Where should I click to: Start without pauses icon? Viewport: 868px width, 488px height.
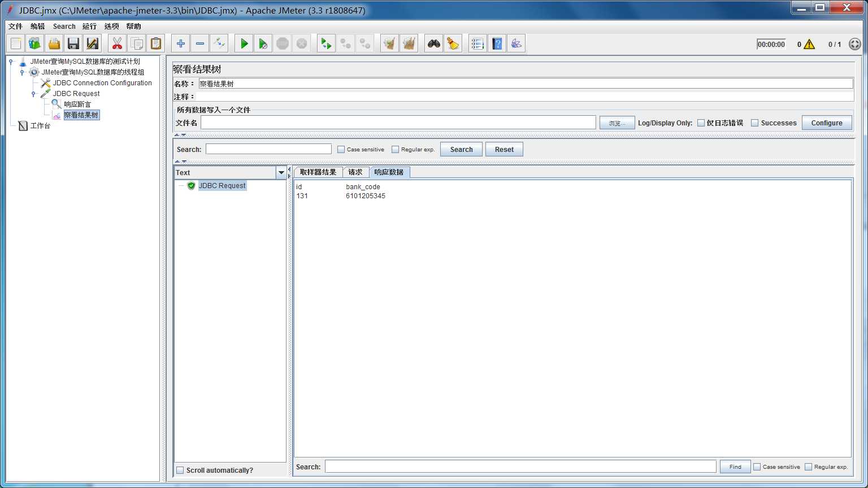click(x=263, y=43)
